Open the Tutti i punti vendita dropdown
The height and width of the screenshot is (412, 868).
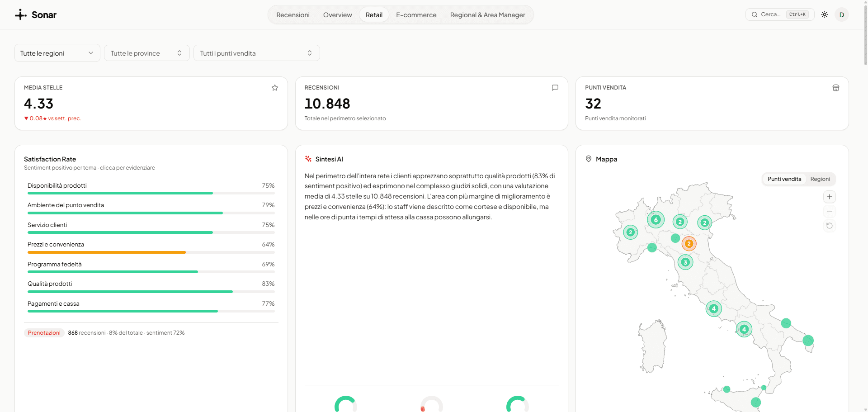point(256,53)
